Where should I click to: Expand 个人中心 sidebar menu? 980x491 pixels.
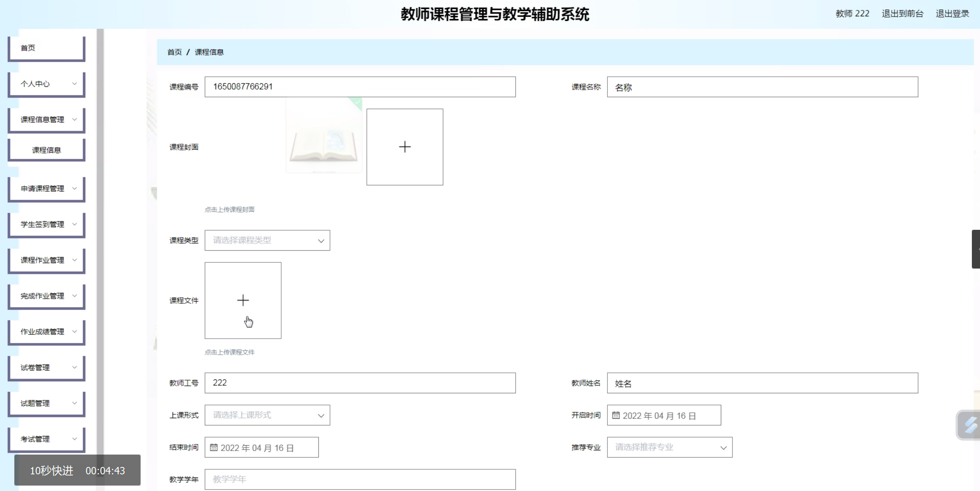(46, 84)
